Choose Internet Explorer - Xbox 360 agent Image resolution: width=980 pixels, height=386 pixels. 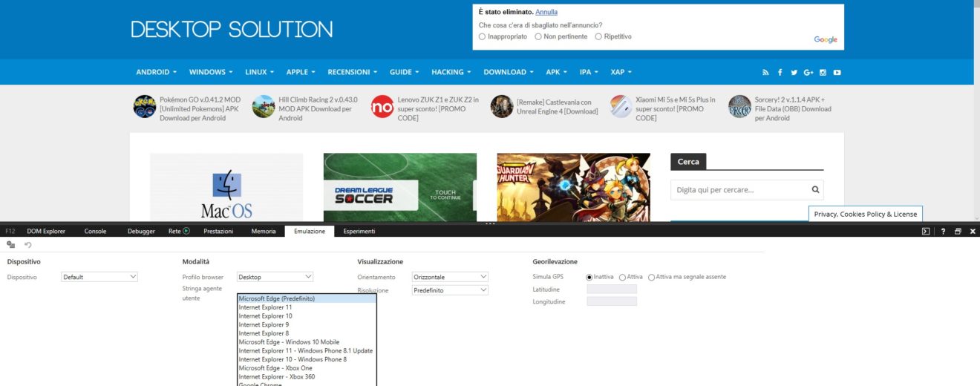307,377
